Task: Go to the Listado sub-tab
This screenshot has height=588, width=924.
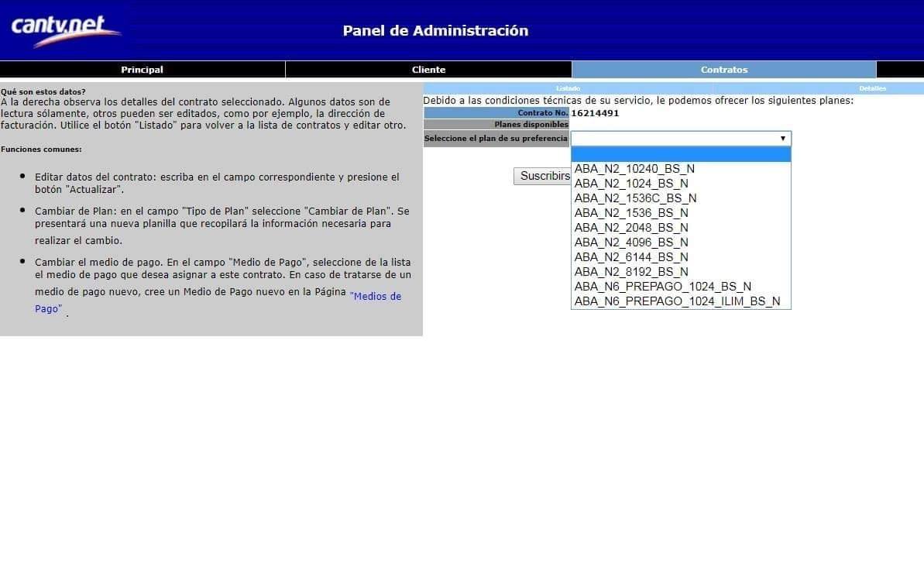Action: tap(568, 88)
